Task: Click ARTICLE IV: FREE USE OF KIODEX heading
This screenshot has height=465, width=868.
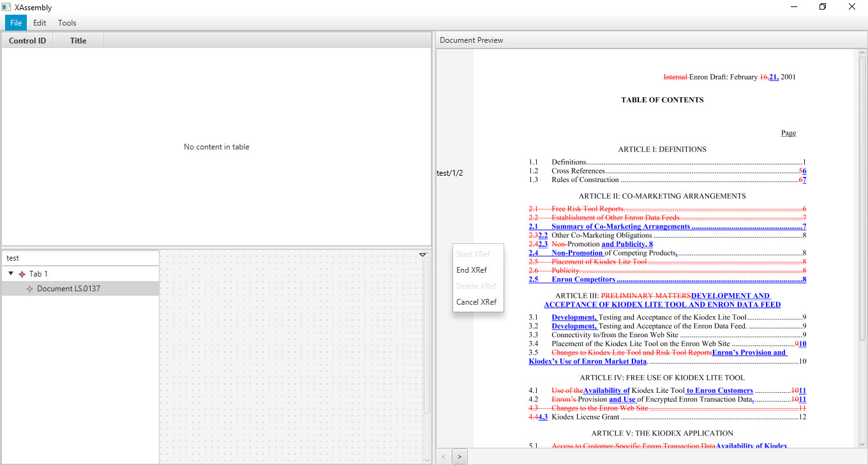Action: pos(662,377)
